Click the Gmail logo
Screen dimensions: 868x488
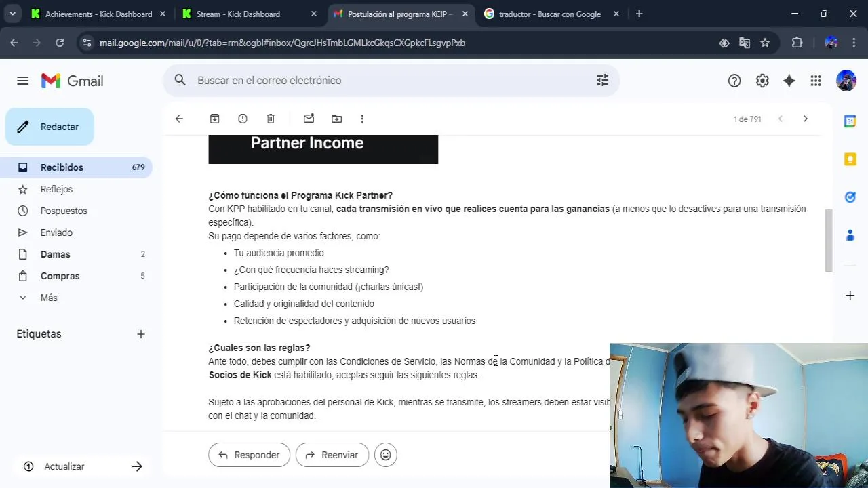pyautogui.click(x=73, y=81)
